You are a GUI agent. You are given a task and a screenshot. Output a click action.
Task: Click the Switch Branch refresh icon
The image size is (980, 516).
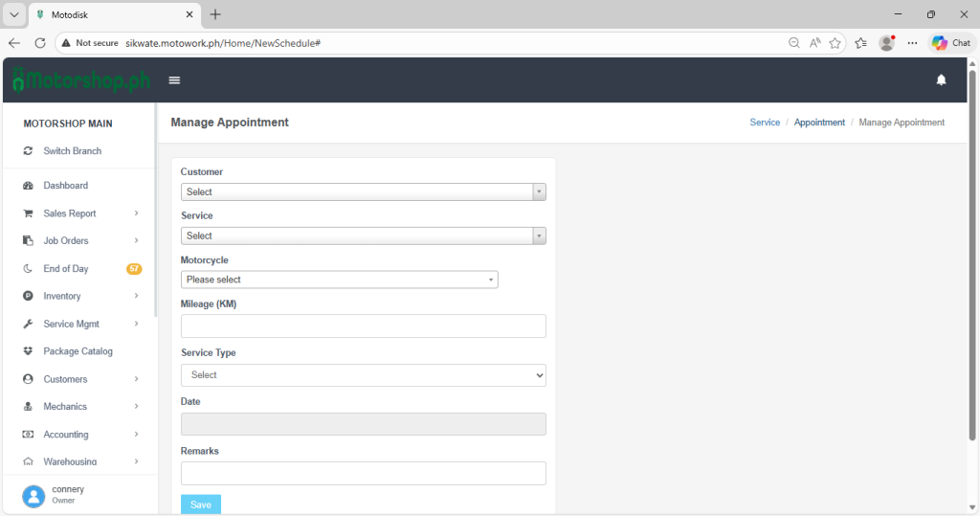29,151
